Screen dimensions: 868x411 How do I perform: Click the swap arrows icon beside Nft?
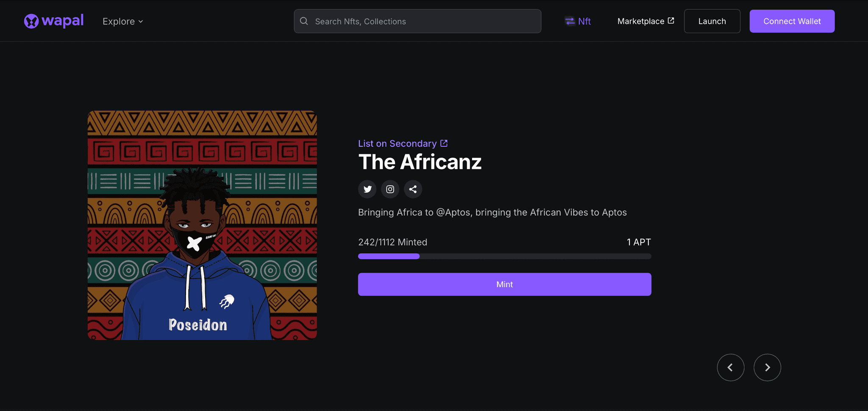pos(570,21)
